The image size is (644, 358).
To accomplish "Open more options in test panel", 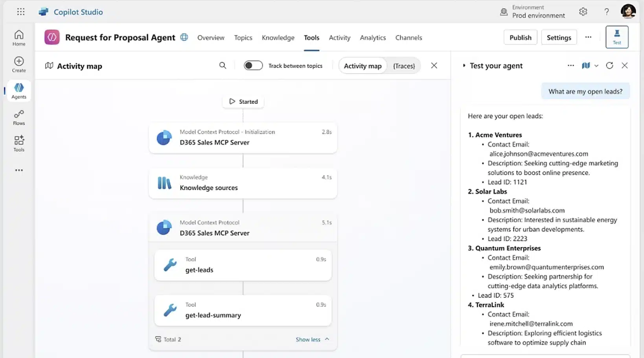I will coord(571,66).
